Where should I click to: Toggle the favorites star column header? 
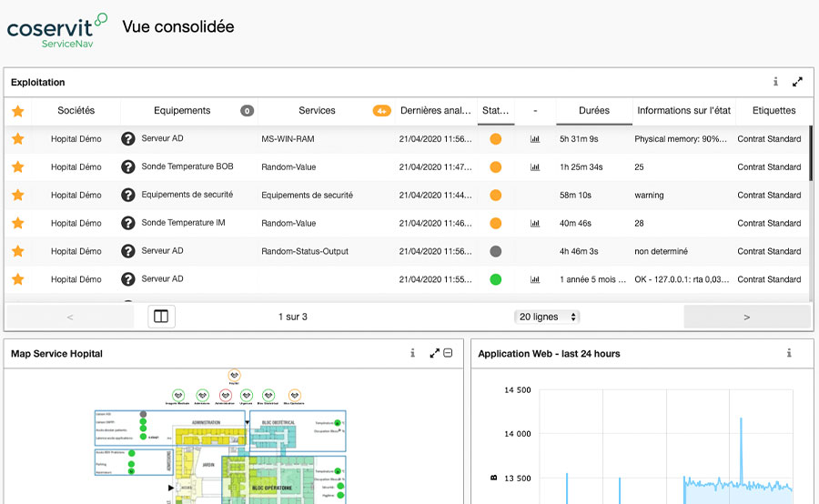click(x=18, y=111)
